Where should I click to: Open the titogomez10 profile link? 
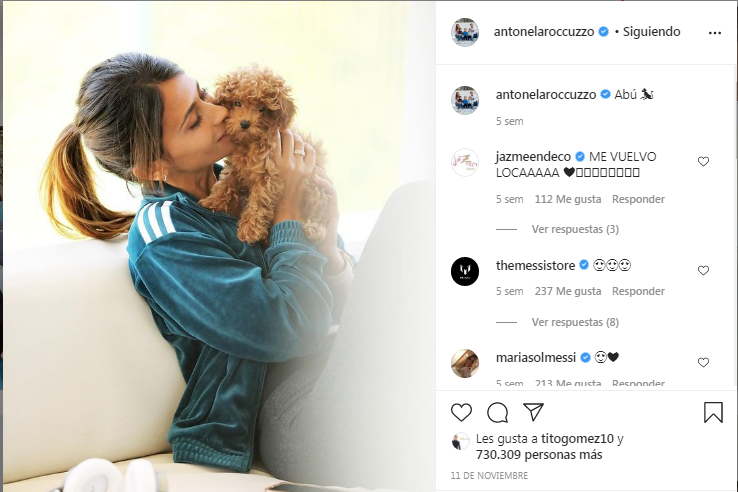point(578,439)
